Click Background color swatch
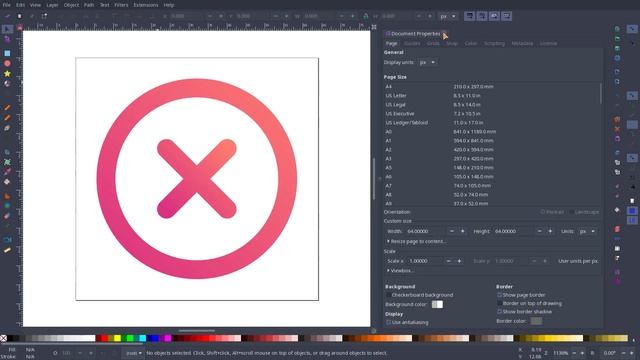This screenshot has height=360, width=640. point(437,304)
